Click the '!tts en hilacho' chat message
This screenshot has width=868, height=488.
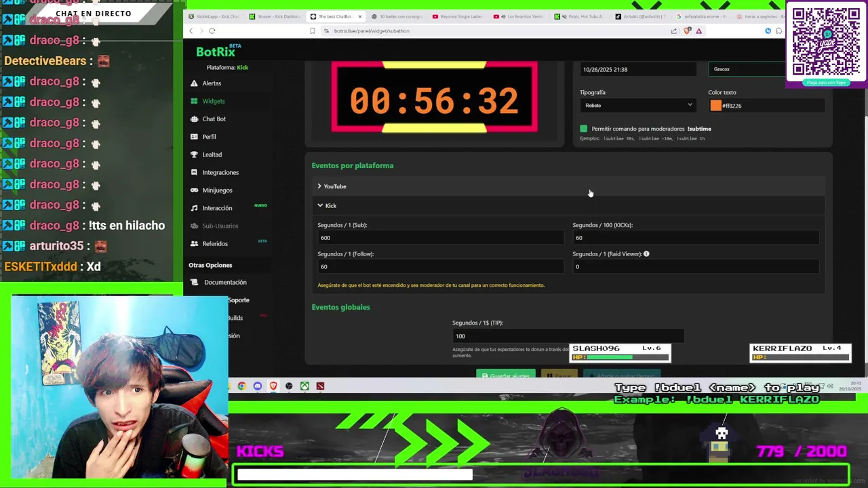127,226
